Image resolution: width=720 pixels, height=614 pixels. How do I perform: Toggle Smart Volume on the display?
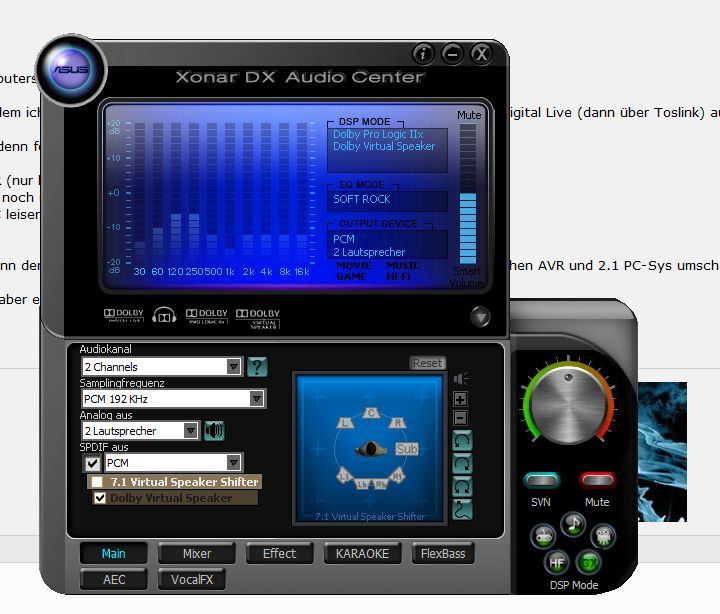click(x=467, y=277)
